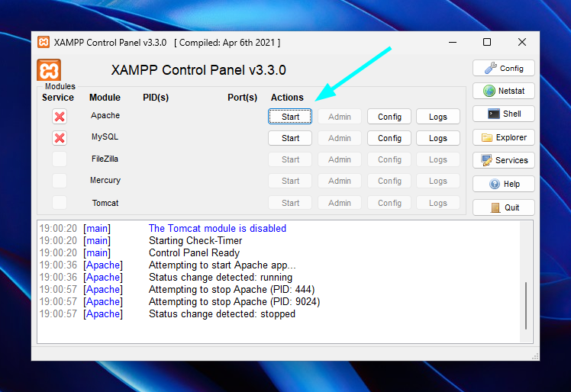Open the MySQL Config button menu
Image resolution: width=571 pixels, height=392 pixels.
(389, 138)
